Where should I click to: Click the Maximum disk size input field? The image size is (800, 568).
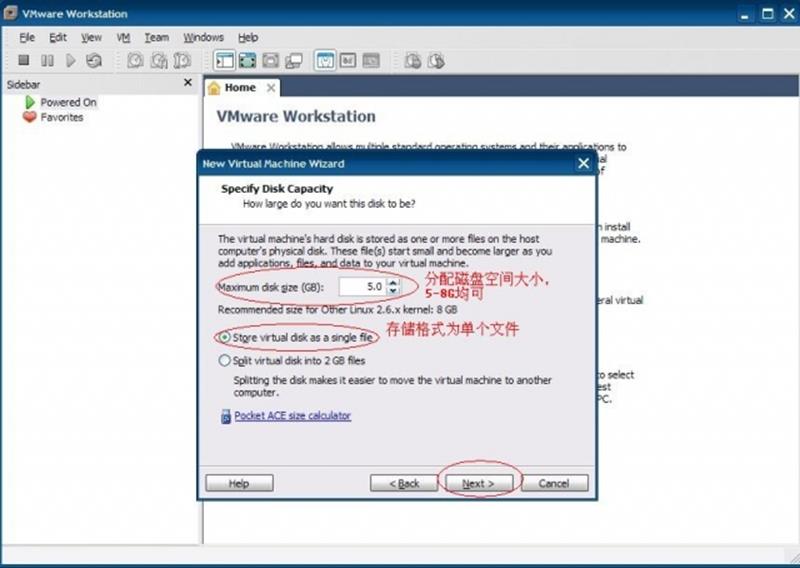[x=363, y=286]
